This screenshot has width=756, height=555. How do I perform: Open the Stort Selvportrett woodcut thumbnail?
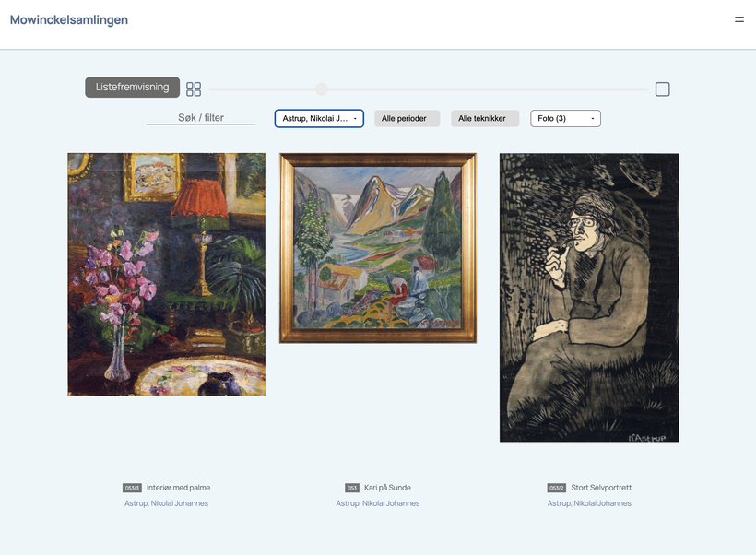click(x=589, y=298)
